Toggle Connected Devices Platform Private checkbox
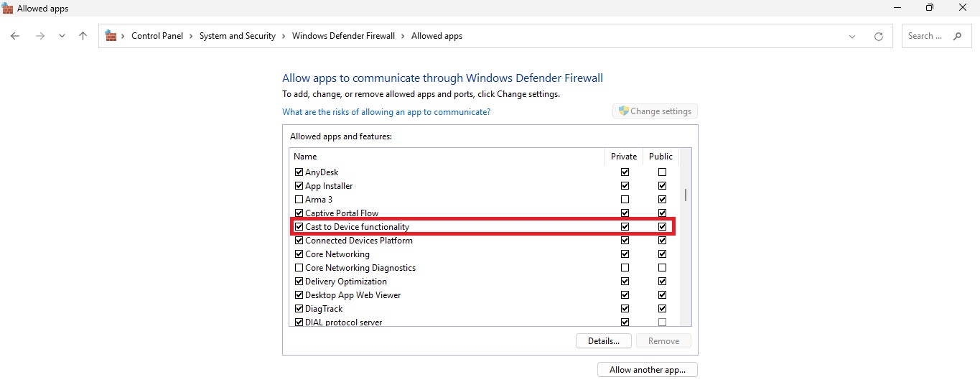This screenshot has width=980, height=390. tap(625, 241)
